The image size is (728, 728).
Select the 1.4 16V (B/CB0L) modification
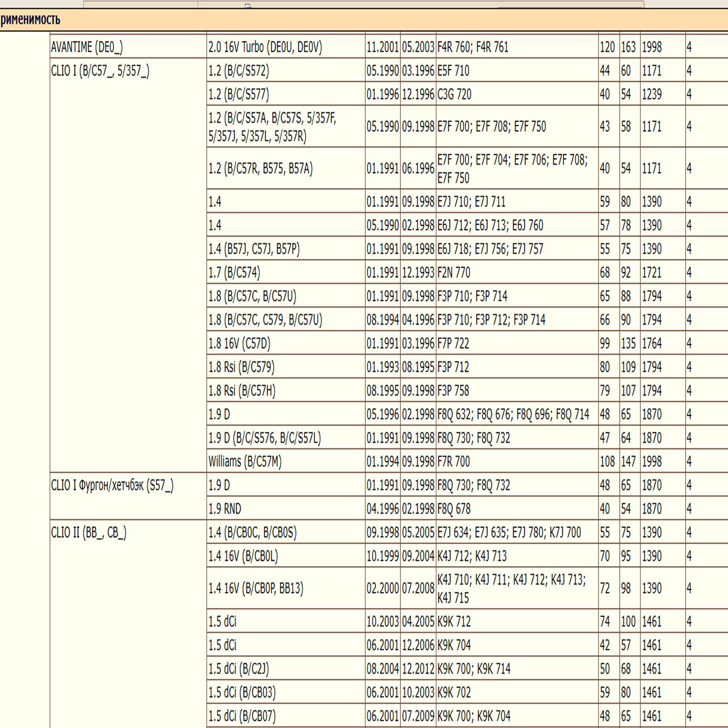243,556
